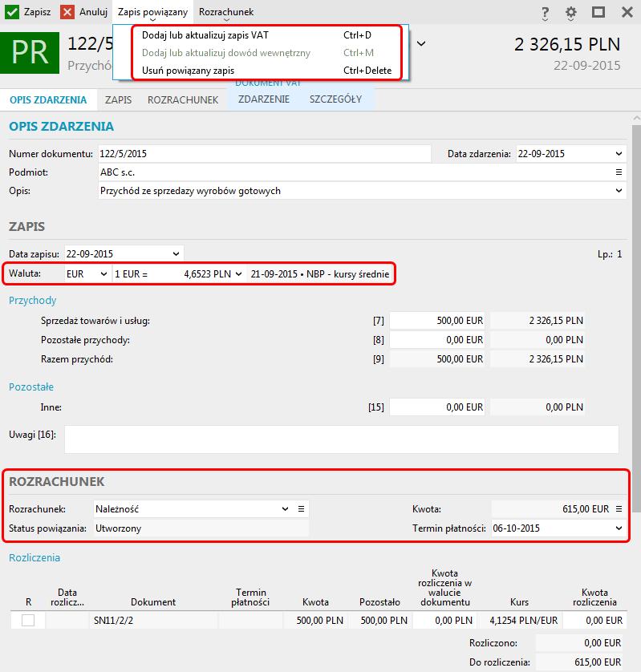Click the Razem przychód 2 326,15 PLN value
The width and height of the screenshot is (641, 672).
[x=538, y=359]
